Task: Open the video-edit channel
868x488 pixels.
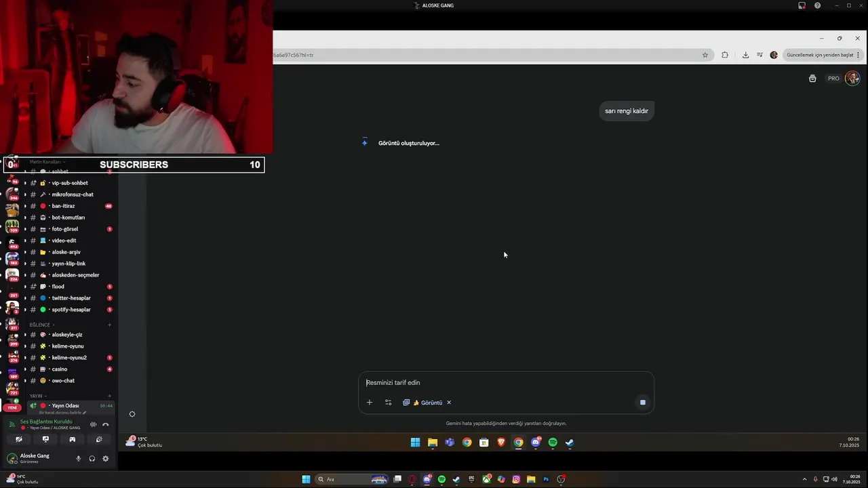Action: coord(71,241)
